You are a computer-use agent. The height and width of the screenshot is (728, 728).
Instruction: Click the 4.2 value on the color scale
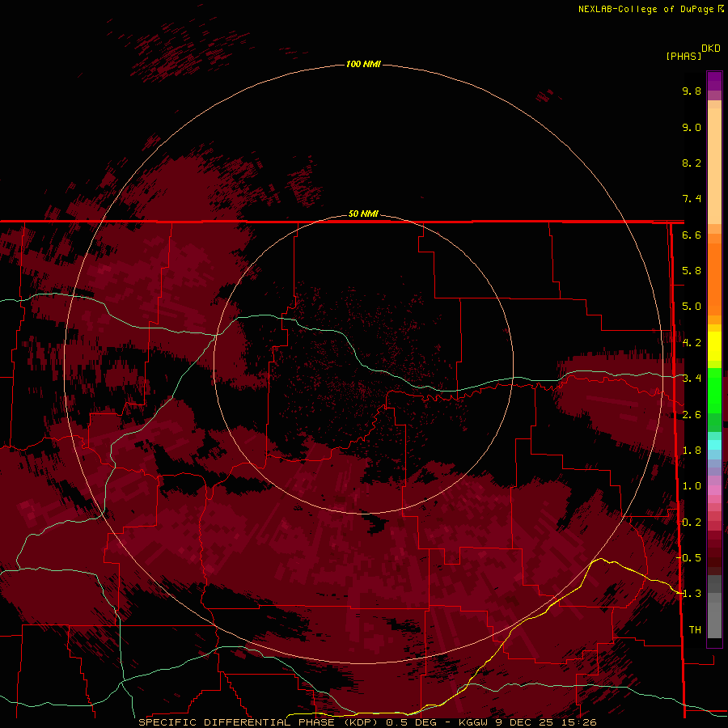[x=692, y=343]
